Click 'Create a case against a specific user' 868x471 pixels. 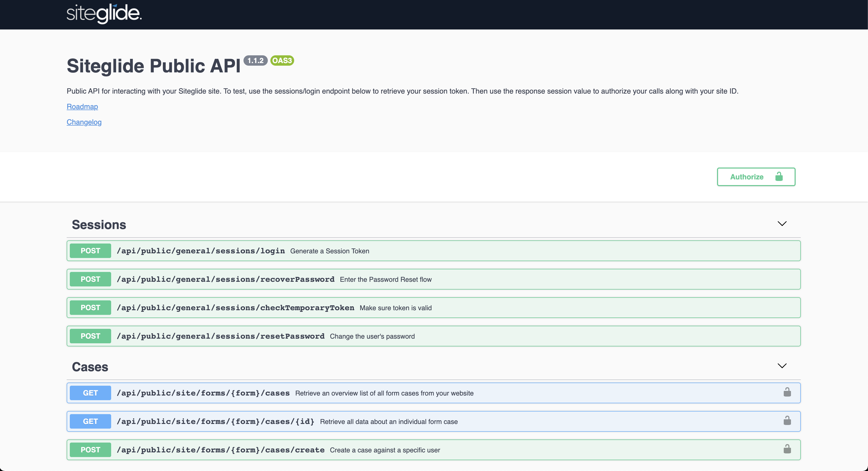click(385, 450)
